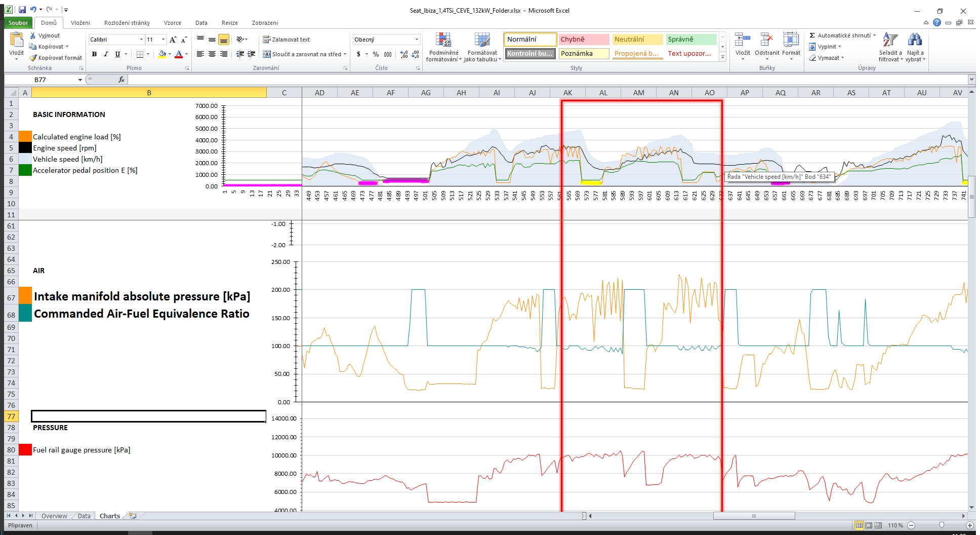Increase indent icon
This screenshot has height=535, width=980.
tap(251, 54)
